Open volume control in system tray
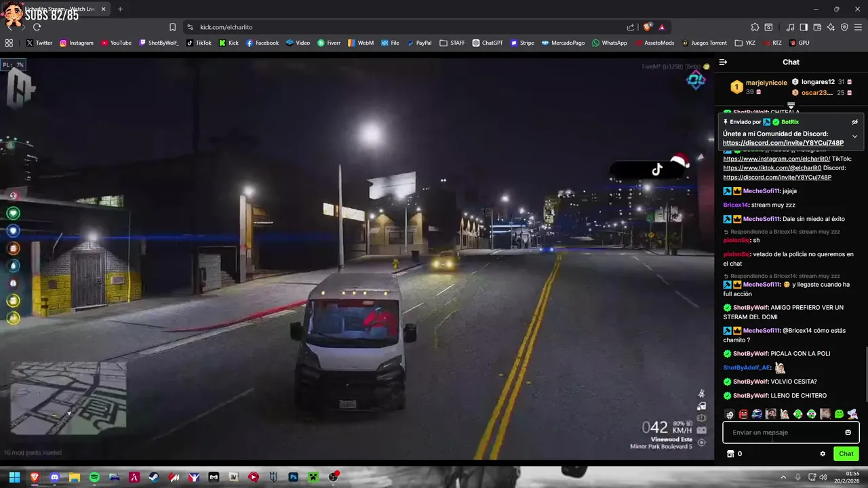The width and height of the screenshot is (868, 488). click(823, 477)
